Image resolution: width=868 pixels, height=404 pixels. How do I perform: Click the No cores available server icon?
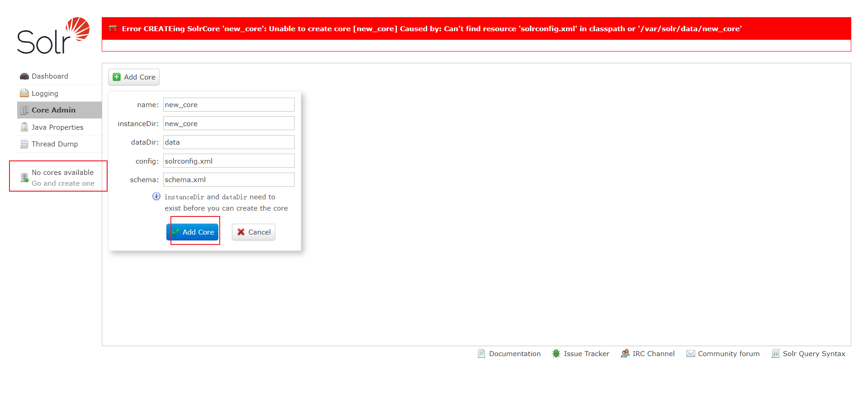[25, 178]
